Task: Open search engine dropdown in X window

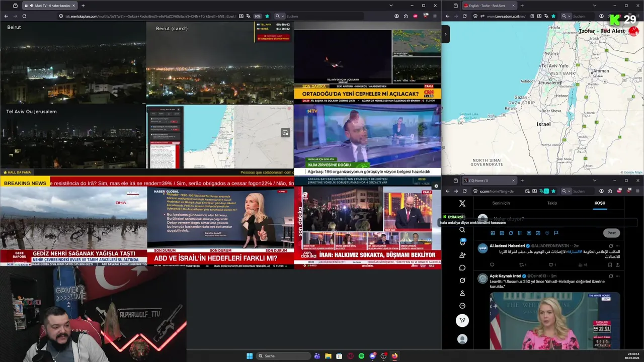Action: click(x=566, y=191)
